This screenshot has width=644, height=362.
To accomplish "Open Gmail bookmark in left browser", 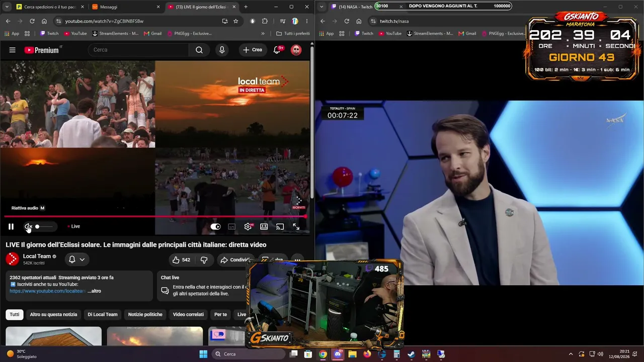I will tap(152, 34).
